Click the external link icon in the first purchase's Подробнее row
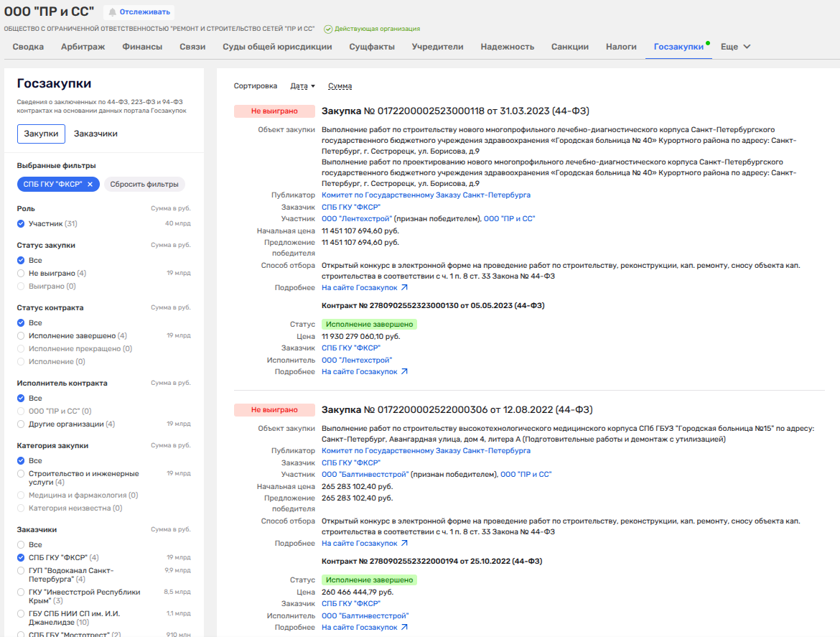 (404, 288)
